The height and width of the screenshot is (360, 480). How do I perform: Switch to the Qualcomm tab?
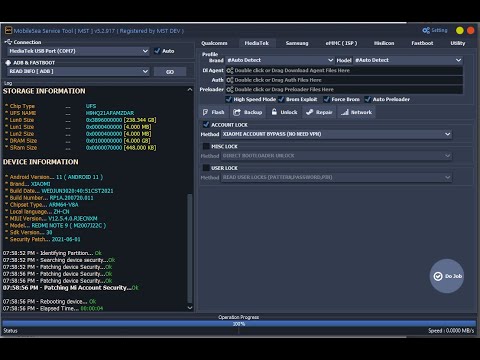pyautogui.click(x=214, y=43)
